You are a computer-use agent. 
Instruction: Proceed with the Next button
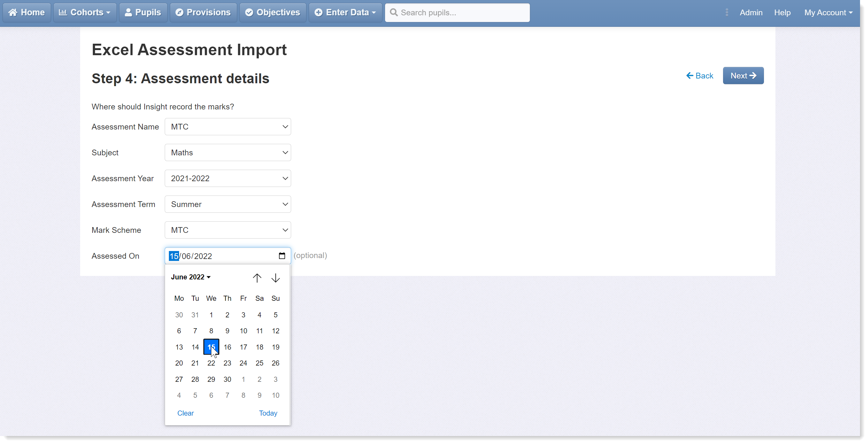pyautogui.click(x=743, y=76)
